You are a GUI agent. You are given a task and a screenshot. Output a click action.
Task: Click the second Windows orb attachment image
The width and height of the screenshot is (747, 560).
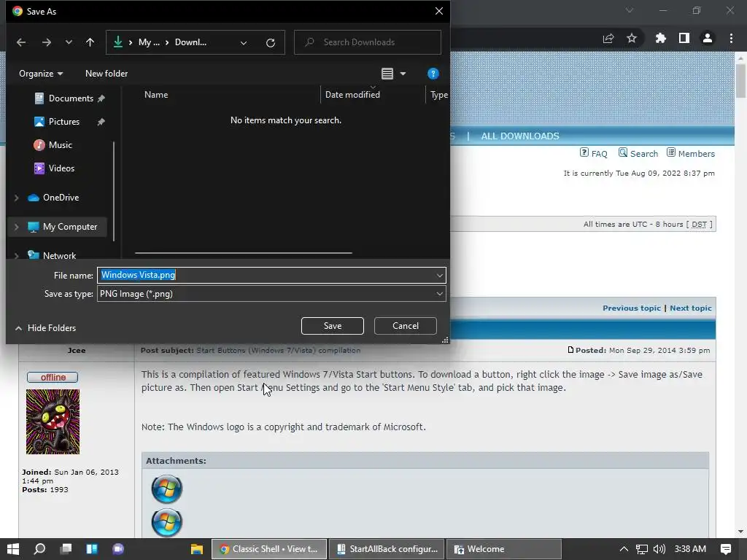click(167, 522)
